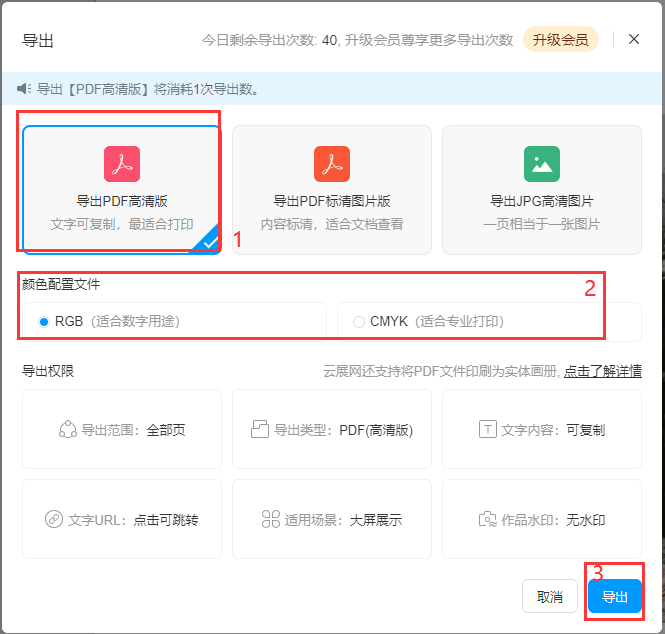Select the CMYK color profile radio button
This screenshot has width=665, height=634.
(x=359, y=322)
